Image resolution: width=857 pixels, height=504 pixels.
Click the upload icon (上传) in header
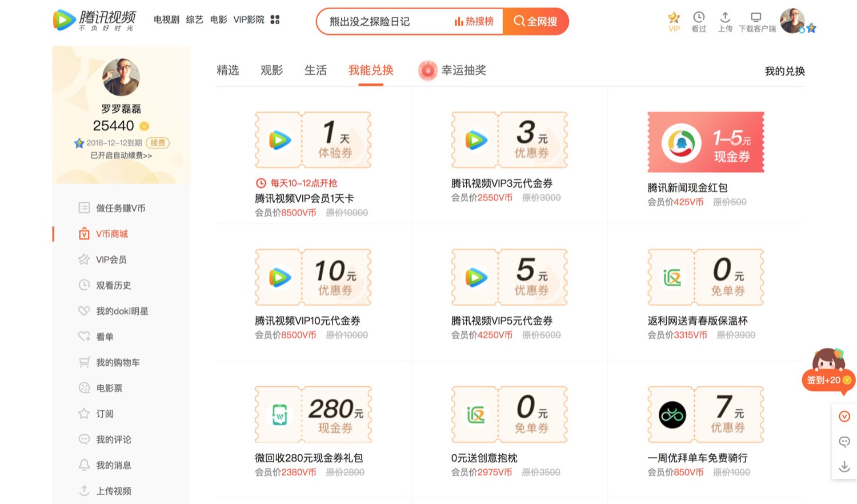[x=725, y=17]
